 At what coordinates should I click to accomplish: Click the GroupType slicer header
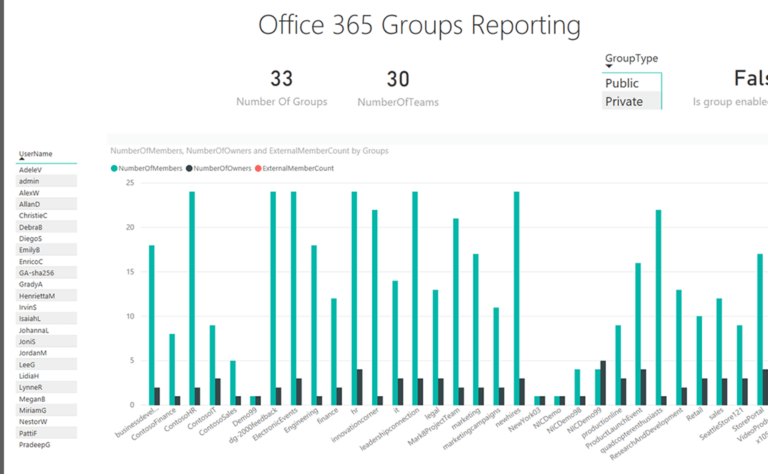click(631, 58)
